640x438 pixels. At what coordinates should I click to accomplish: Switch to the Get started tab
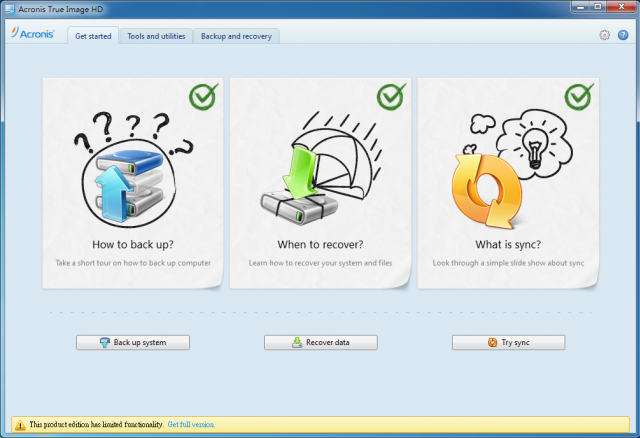(93, 36)
